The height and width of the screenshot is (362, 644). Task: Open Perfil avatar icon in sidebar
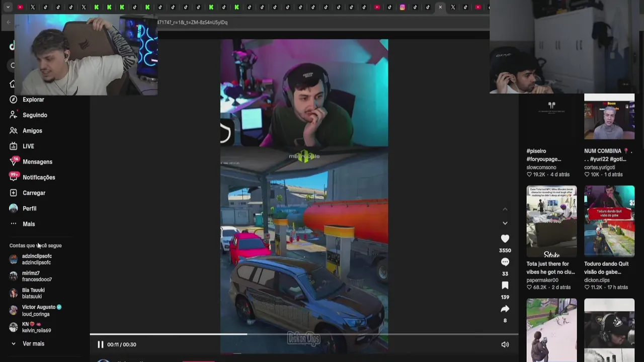click(13, 208)
